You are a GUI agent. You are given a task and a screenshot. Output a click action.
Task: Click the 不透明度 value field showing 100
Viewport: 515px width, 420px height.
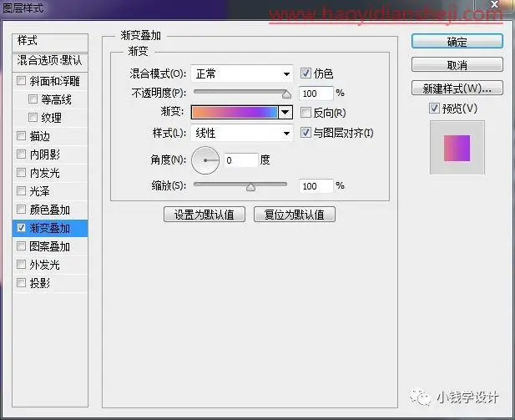316,94
